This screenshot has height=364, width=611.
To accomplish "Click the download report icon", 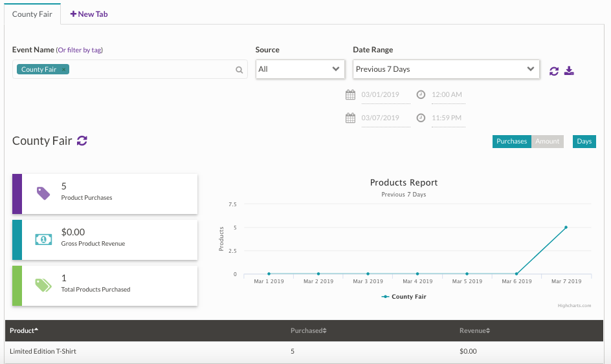I will click(x=569, y=70).
